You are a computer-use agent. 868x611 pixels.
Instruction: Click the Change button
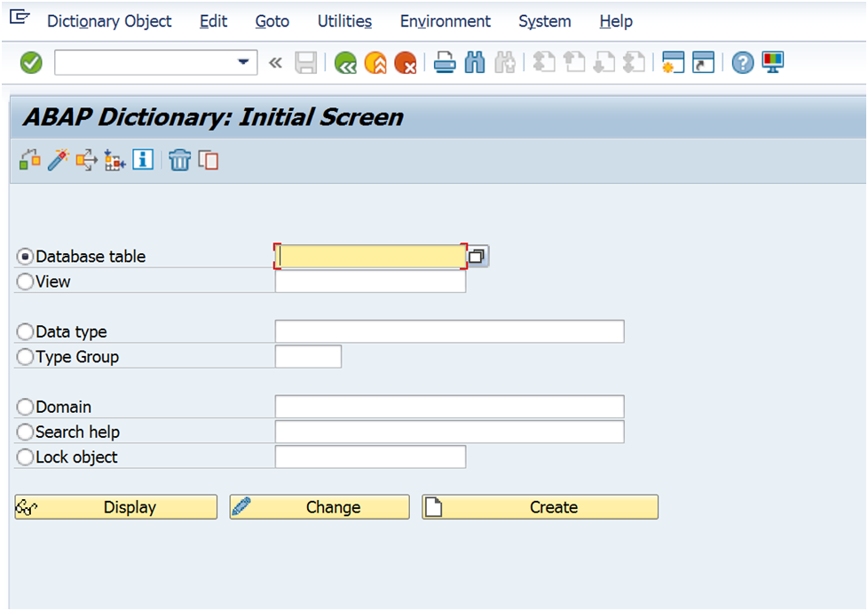320,507
